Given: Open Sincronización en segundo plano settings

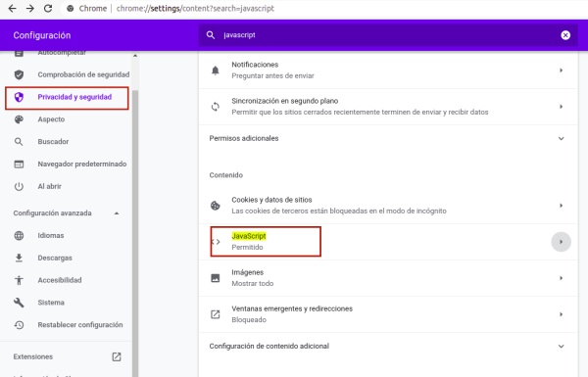Looking at the screenshot, I should click(x=388, y=107).
